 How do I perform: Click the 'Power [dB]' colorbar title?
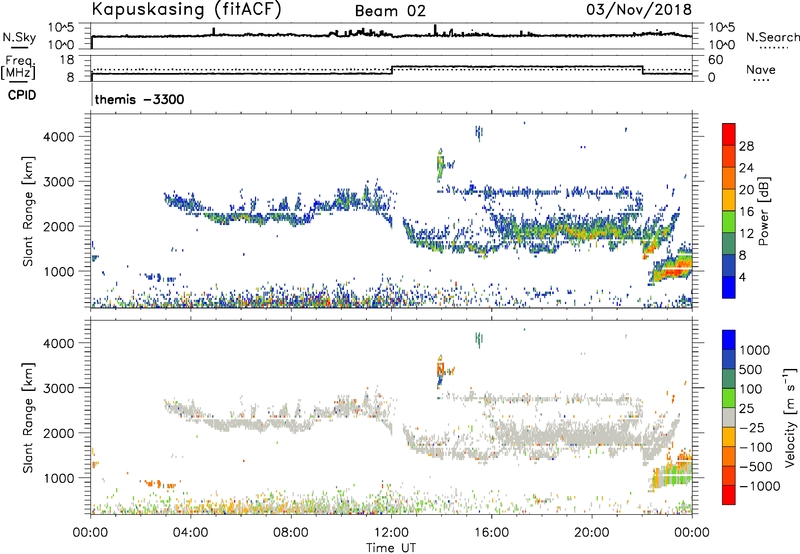[763, 211]
